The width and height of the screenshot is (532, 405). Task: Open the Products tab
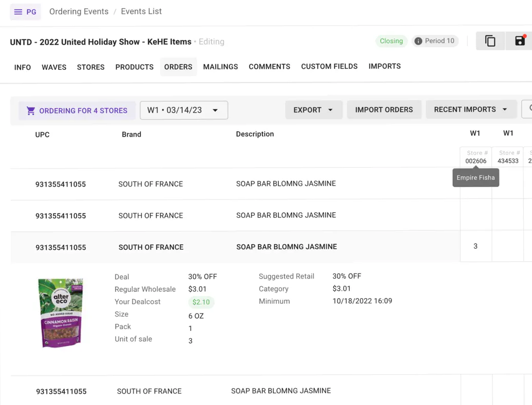point(134,67)
